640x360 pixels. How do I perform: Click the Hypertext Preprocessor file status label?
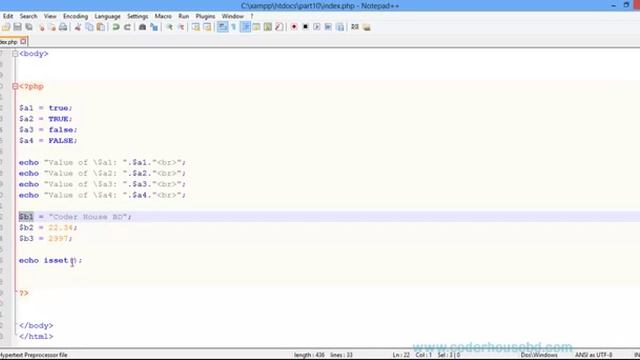point(34,355)
